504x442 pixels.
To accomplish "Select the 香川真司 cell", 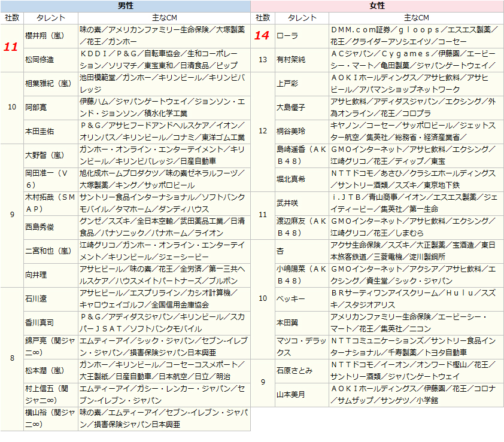I will click(51, 323).
